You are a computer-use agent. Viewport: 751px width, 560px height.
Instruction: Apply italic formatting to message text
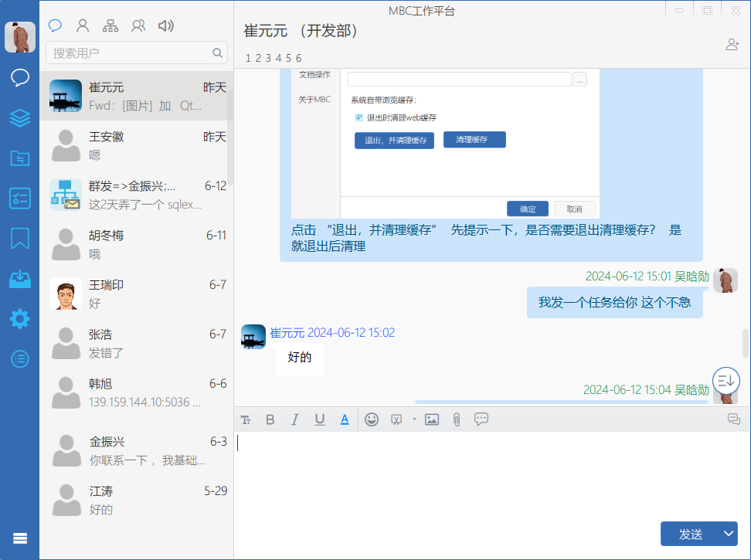[295, 419]
